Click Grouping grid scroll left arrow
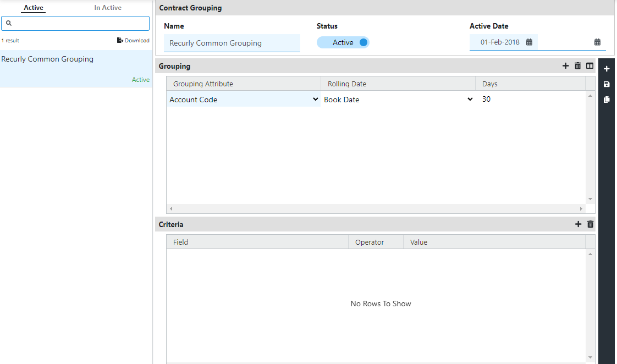The image size is (617, 364). tap(171, 208)
